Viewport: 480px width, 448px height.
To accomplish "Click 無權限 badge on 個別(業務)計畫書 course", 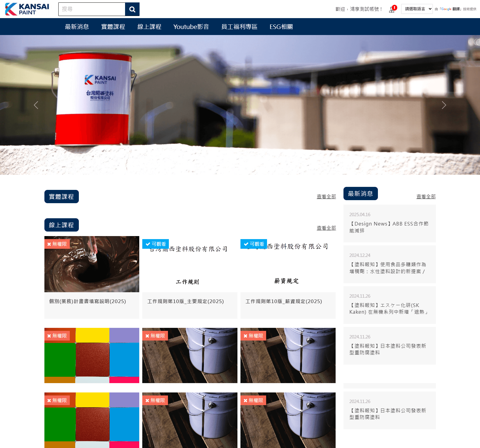I will pos(57,244).
